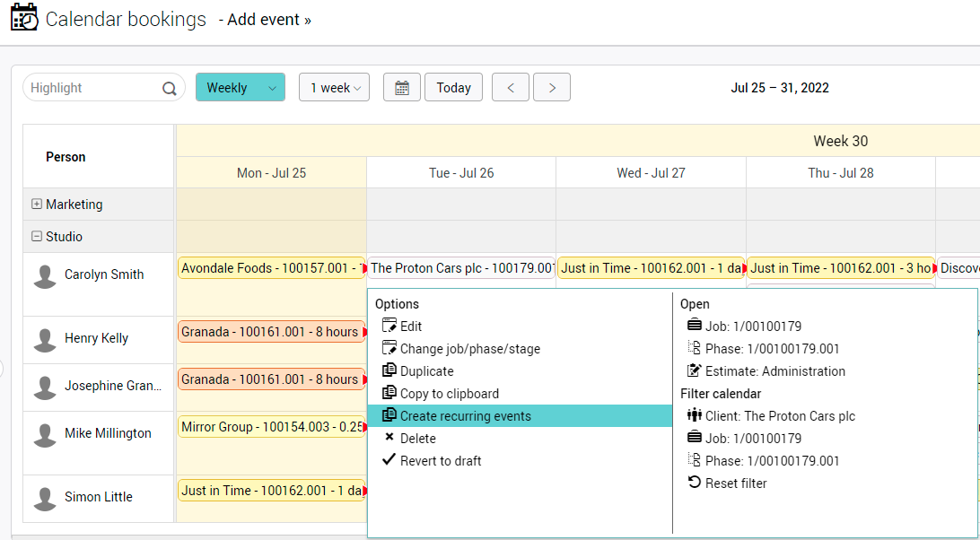Click the Today button

[453, 88]
